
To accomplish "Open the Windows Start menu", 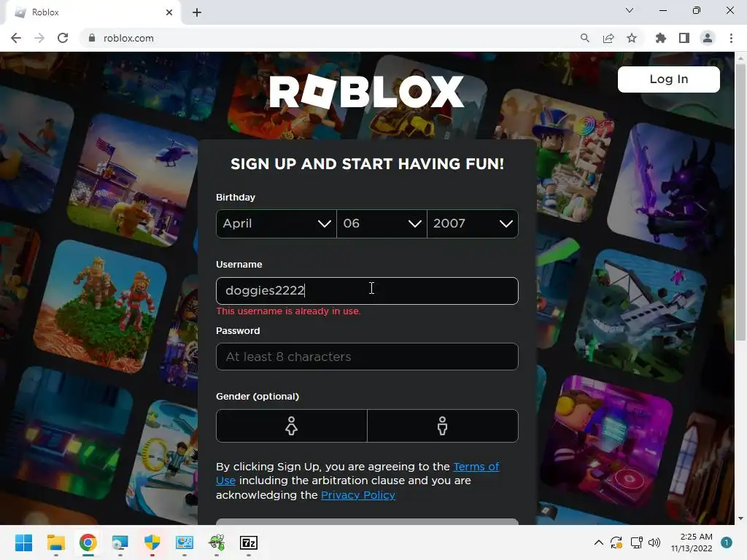I will point(23,542).
